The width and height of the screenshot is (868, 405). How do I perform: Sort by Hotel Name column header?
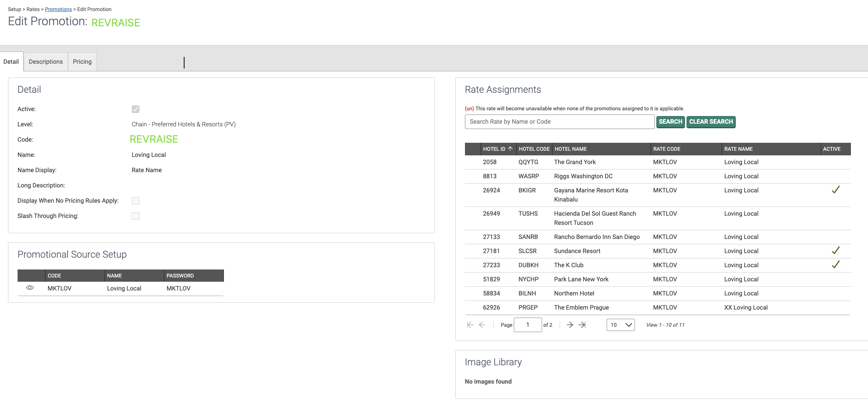point(601,149)
